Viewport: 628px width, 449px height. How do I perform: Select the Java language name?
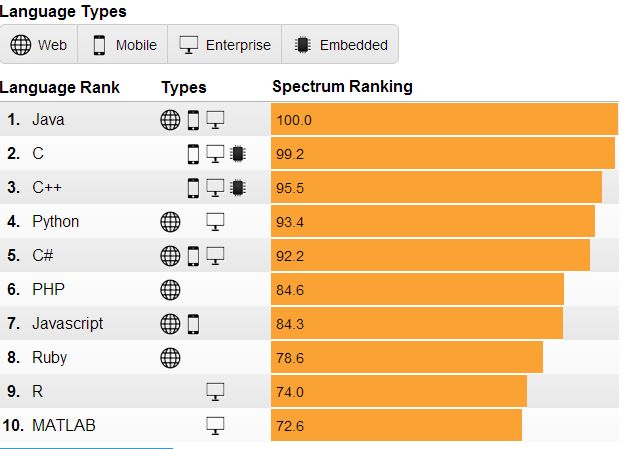[48, 120]
